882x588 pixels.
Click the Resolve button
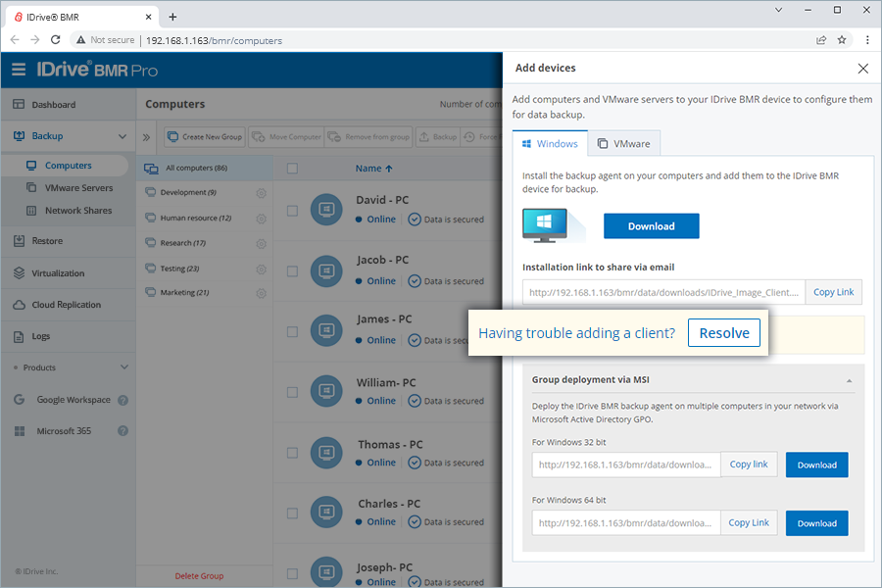click(724, 333)
